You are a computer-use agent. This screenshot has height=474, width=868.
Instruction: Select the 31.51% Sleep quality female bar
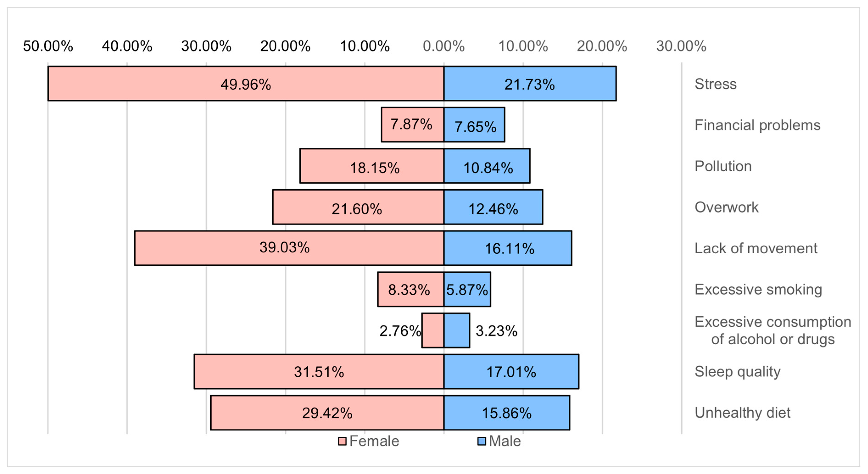319,372
